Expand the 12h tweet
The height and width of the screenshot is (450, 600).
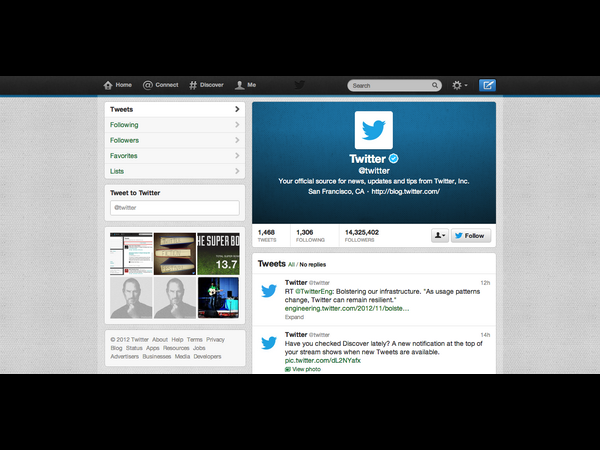(294, 317)
